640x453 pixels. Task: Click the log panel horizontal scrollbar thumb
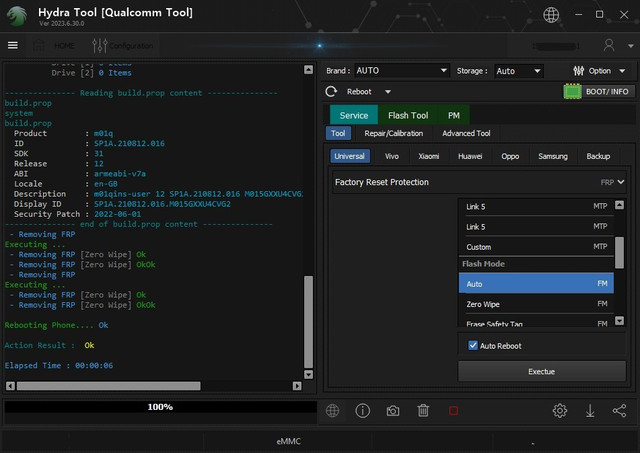(109, 386)
